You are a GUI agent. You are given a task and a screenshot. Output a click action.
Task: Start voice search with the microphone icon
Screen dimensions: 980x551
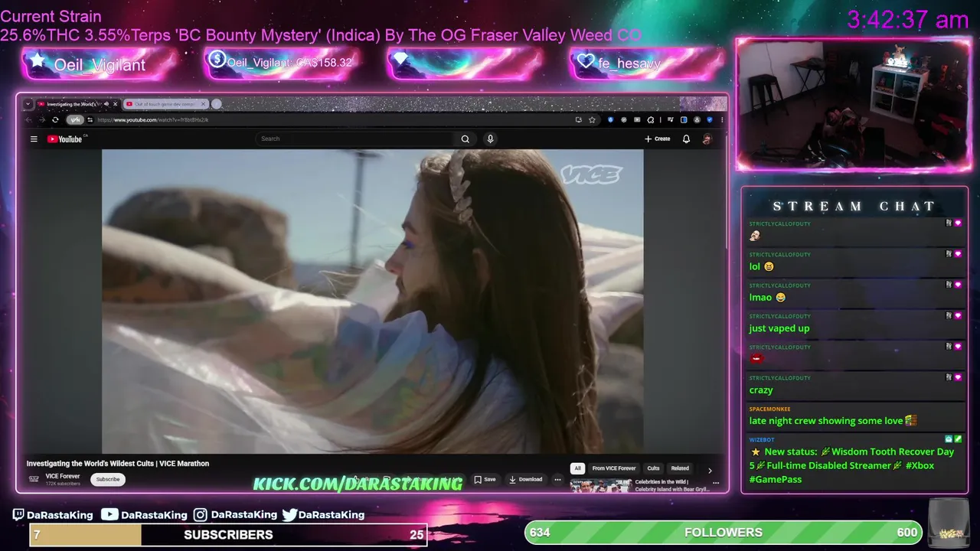click(x=490, y=139)
